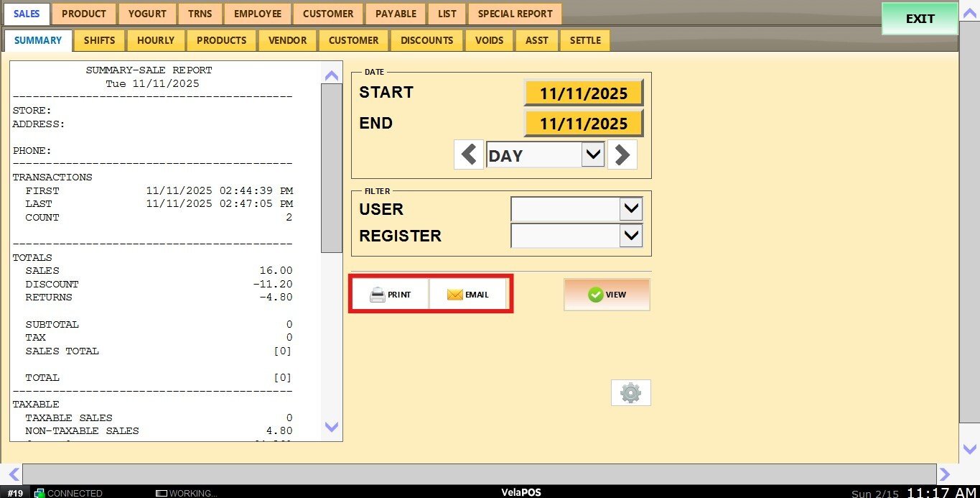Pick the END date field
Image resolution: width=980 pixels, height=498 pixels.
point(583,124)
